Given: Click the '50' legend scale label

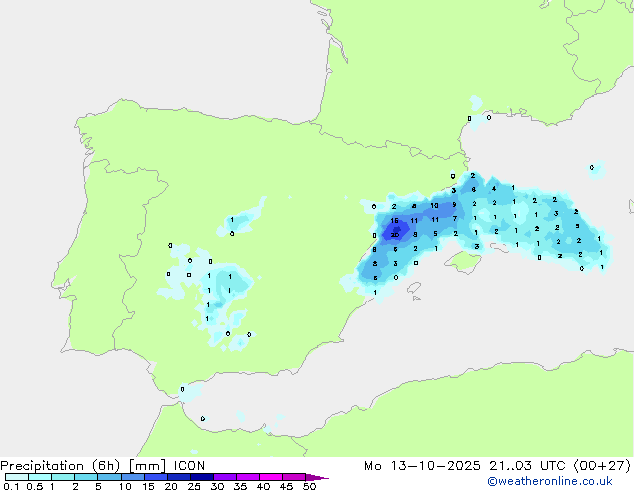Looking at the screenshot, I should point(309,486).
